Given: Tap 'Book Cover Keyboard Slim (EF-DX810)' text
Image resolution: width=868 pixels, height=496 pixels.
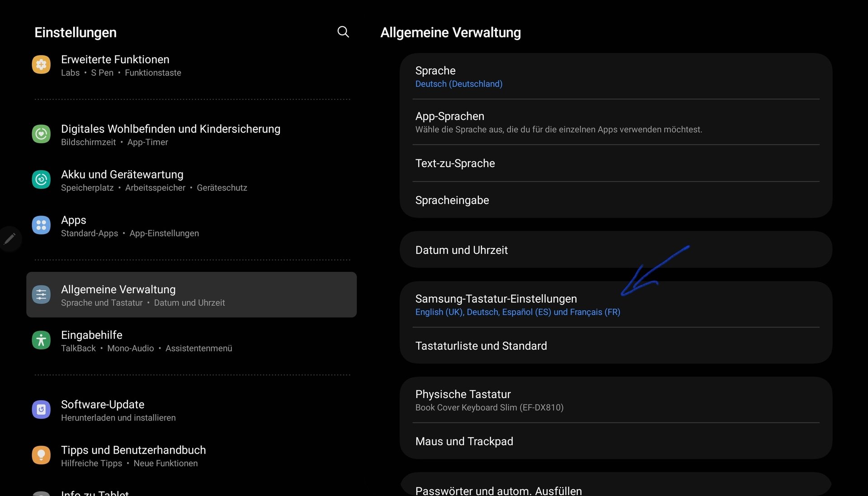Looking at the screenshot, I should pos(489,407).
